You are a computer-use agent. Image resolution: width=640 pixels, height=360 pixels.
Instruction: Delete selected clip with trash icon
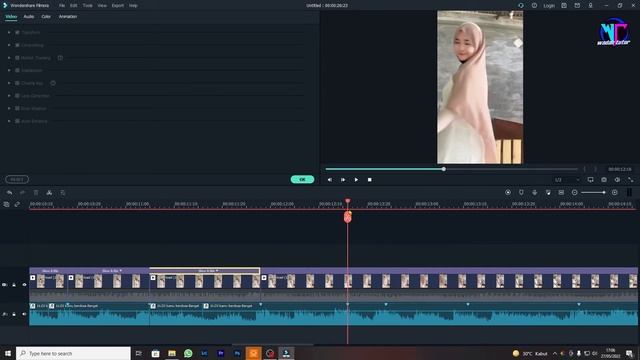point(36,193)
